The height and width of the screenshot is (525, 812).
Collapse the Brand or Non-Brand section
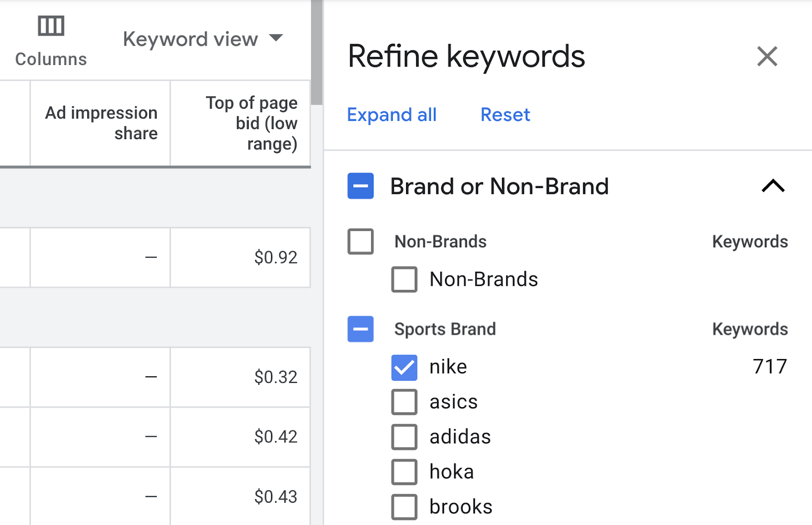click(x=773, y=186)
